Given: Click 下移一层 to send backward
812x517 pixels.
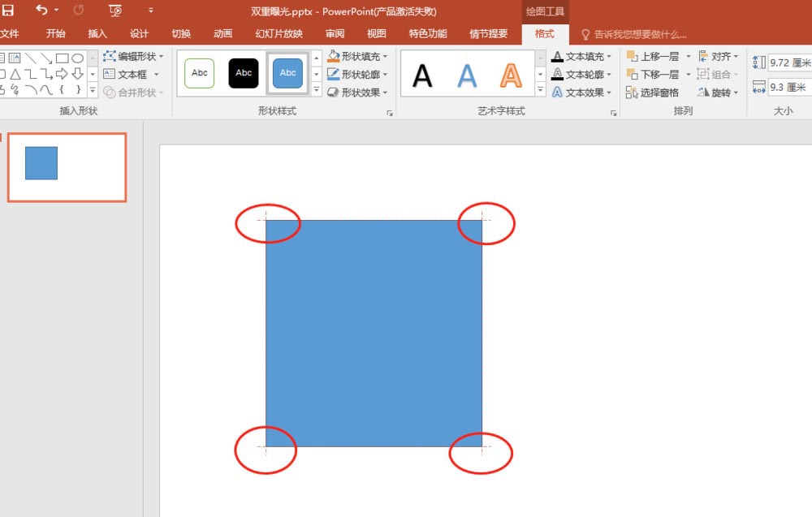Looking at the screenshot, I should click(653, 74).
